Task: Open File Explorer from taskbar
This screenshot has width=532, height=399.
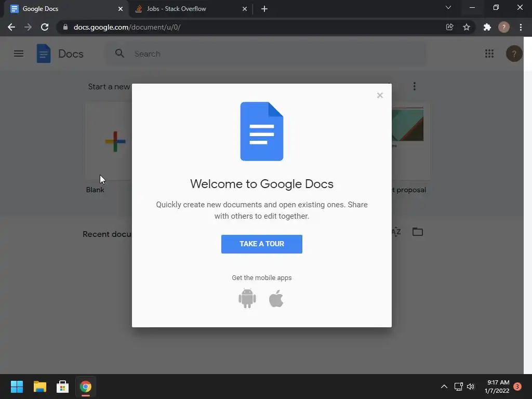Action: tap(39, 387)
